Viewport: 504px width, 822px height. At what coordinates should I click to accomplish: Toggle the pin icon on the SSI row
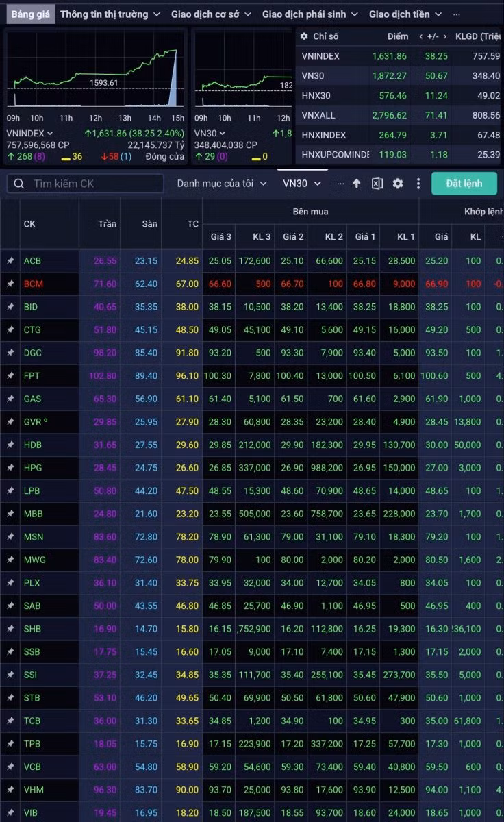pos(10,675)
